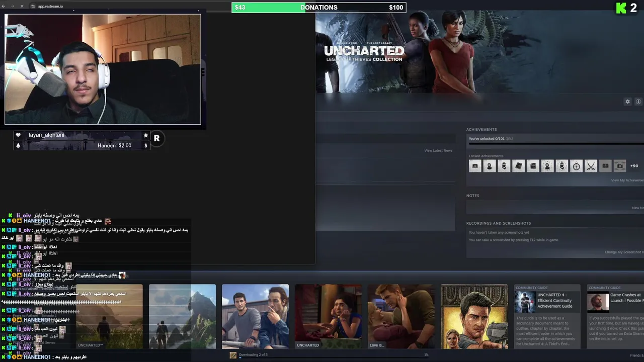644x362 pixels.
Task: Open the grassy field UNCHARTED™ thumbnail
Action: [x=109, y=317]
